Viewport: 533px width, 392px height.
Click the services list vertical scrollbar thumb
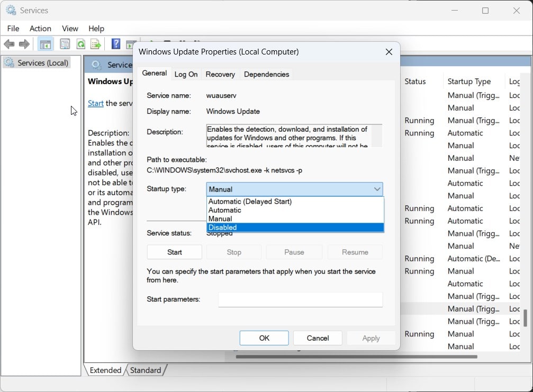pos(525,318)
